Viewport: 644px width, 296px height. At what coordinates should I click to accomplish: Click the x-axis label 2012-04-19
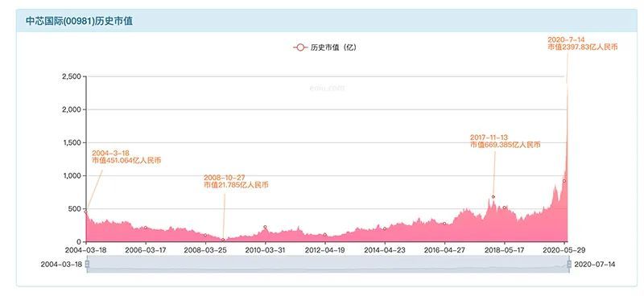[325, 250]
